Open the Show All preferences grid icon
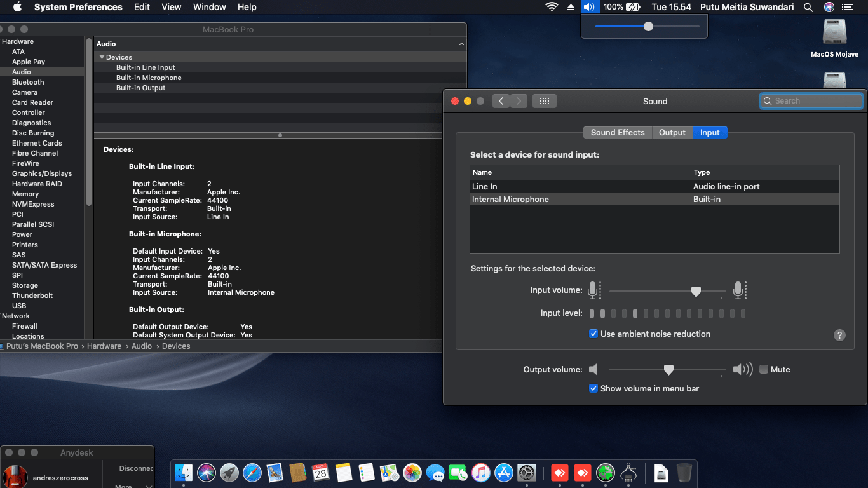The image size is (868, 488). click(x=544, y=100)
